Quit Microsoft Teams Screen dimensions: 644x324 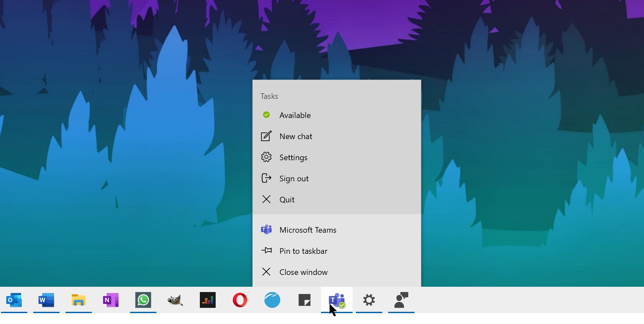coord(287,199)
